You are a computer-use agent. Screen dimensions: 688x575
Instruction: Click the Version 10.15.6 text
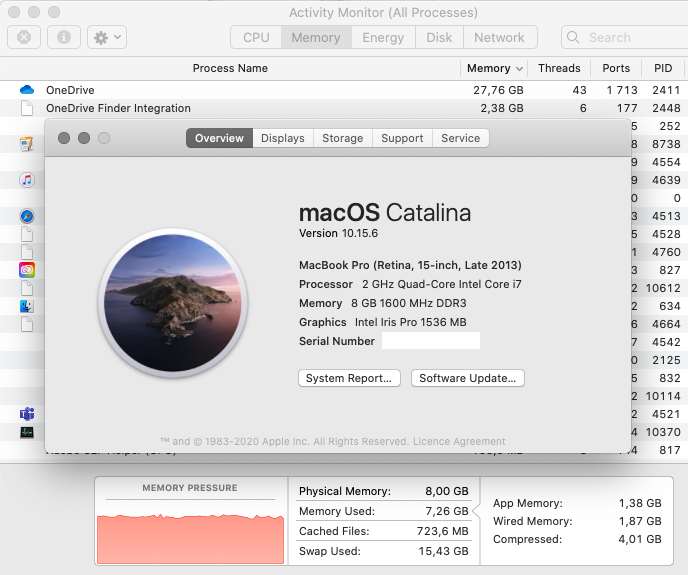click(338, 233)
